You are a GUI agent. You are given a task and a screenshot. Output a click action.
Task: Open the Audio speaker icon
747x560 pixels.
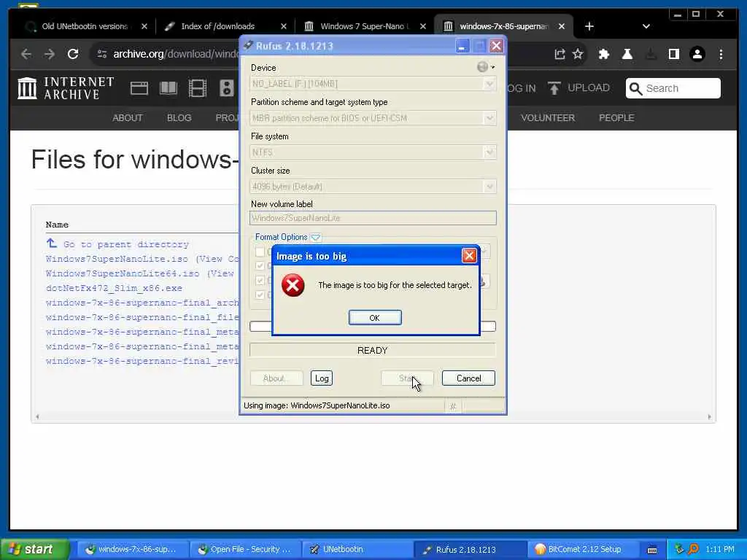point(226,88)
